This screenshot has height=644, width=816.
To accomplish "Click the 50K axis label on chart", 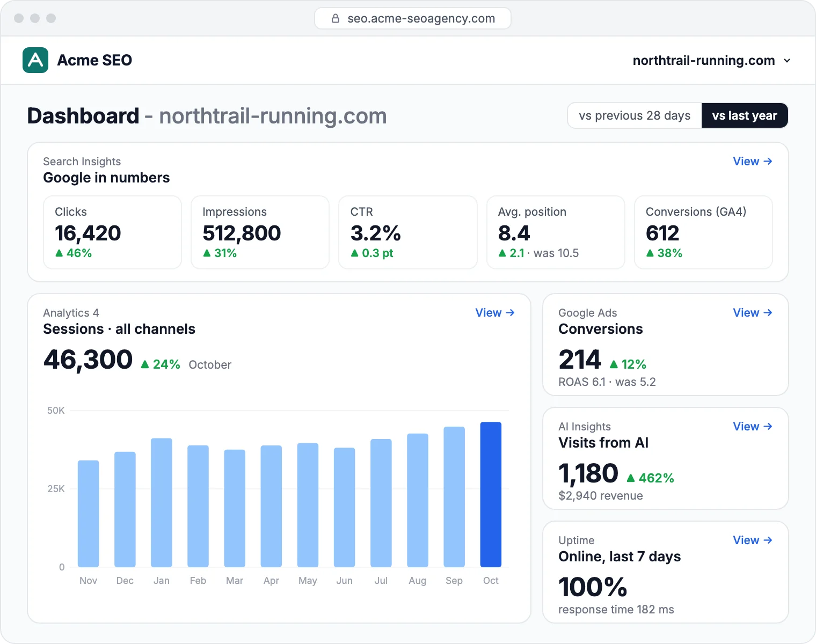I will click(56, 411).
